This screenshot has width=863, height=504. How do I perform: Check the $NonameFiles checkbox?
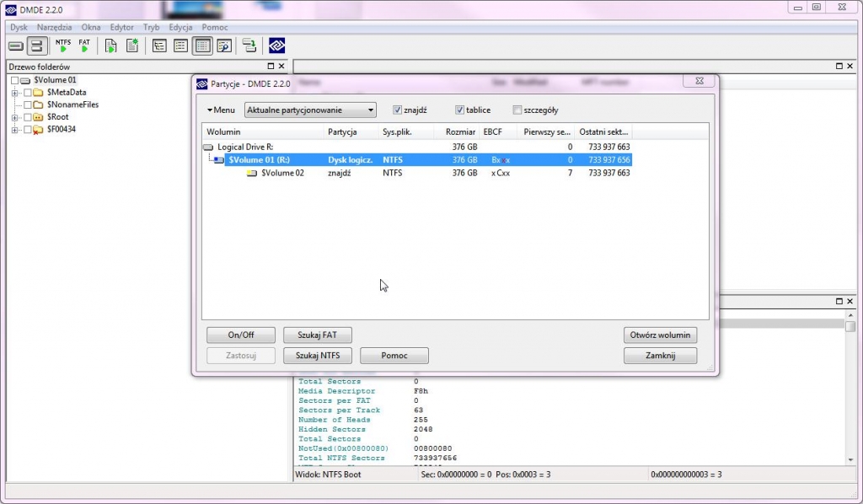point(28,105)
